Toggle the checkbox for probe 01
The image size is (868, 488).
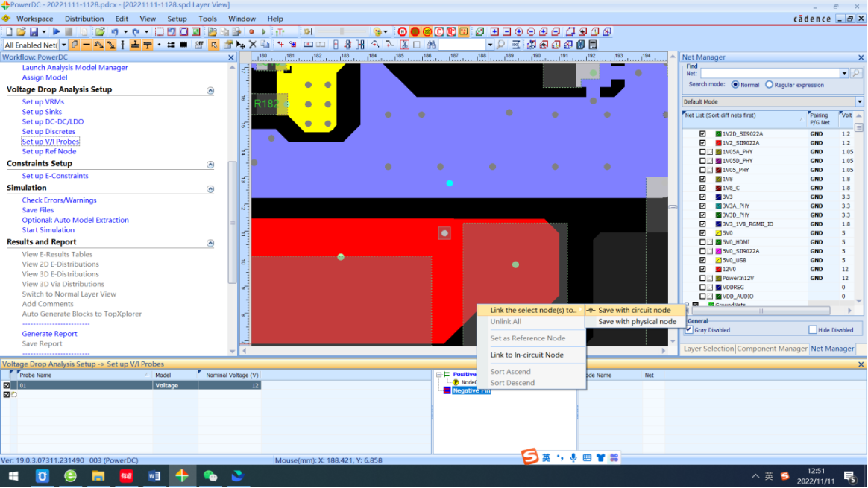click(x=7, y=385)
